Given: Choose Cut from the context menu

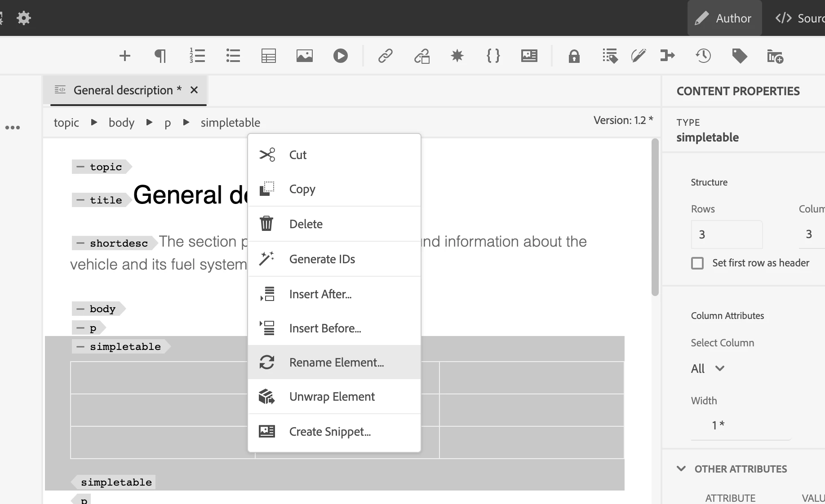Looking at the screenshot, I should pyautogui.click(x=334, y=155).
